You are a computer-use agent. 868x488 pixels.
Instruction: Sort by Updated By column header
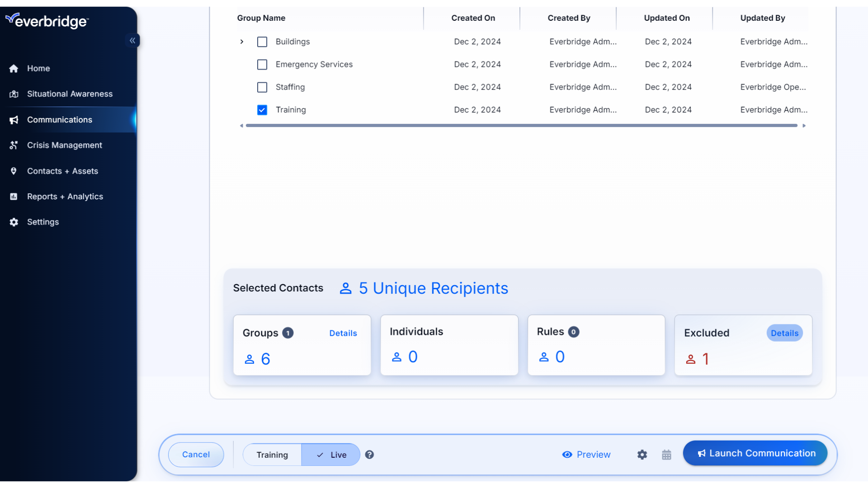(x=763, y=18)
